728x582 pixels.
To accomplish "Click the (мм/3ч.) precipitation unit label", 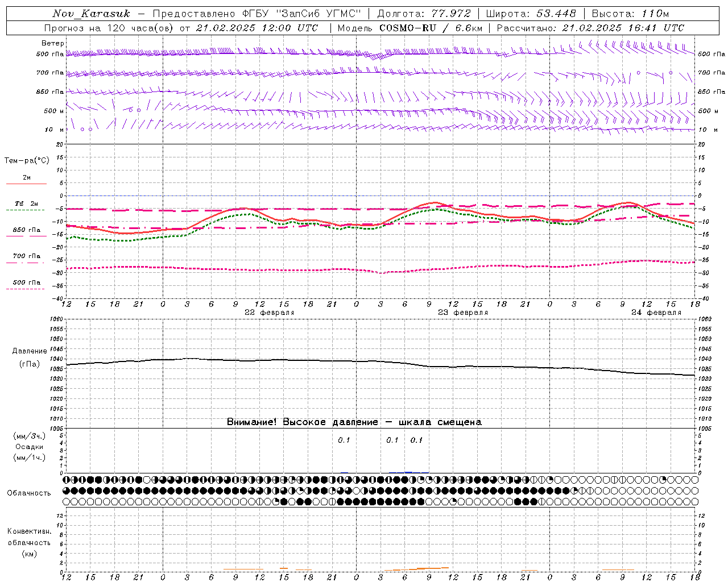I will (x=30, y=436).
